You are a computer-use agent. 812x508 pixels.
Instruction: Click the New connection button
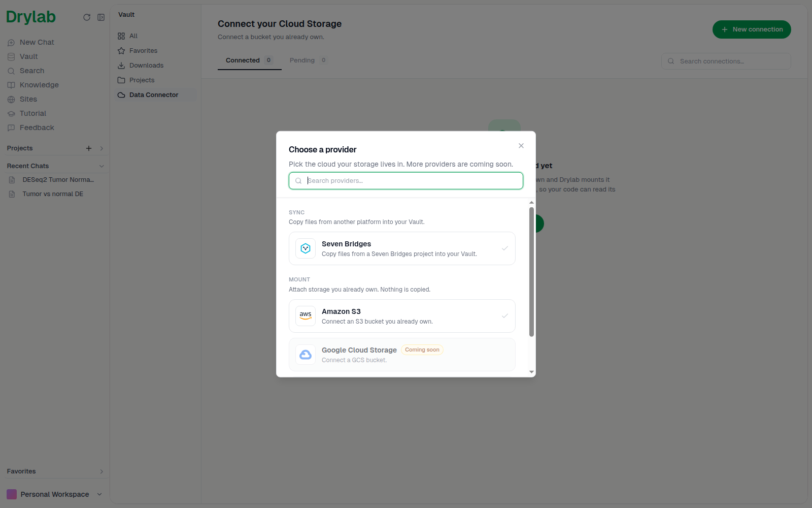pyautogui.click(x=752, y=29)
